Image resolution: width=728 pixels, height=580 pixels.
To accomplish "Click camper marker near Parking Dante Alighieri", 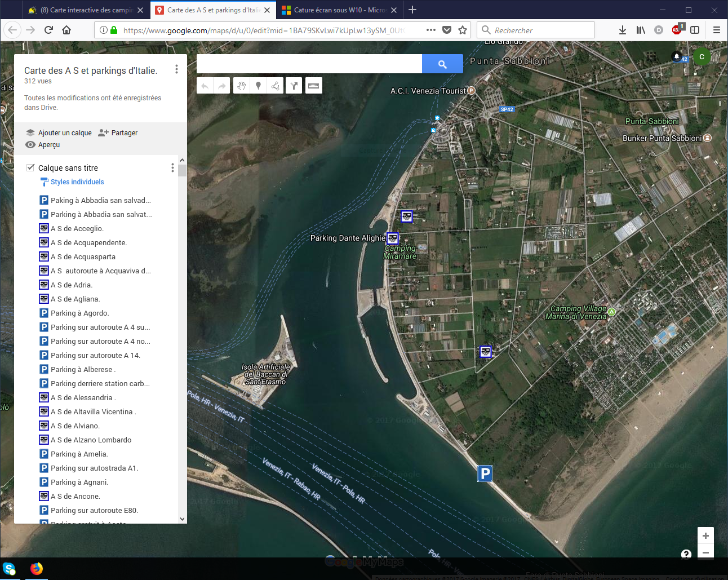I will click(x=393, y=238).
